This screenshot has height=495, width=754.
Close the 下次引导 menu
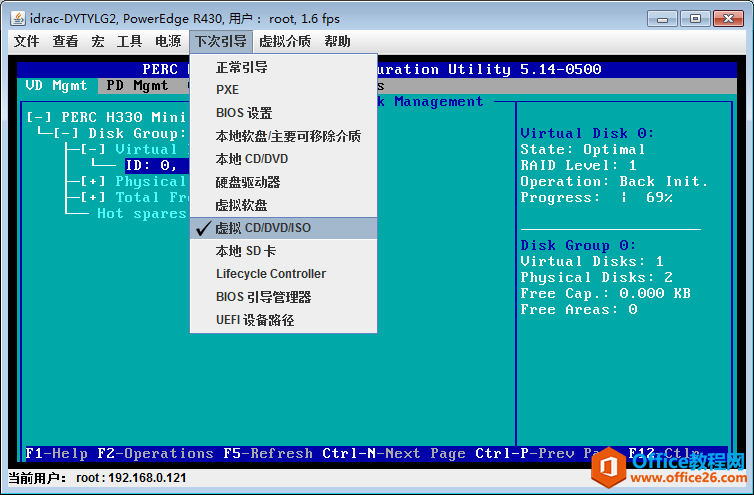[221, 41]
